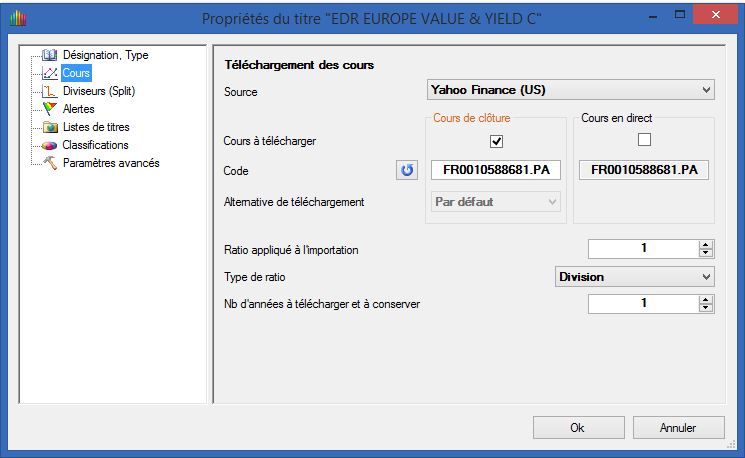Select Alertes in the left tree
The height and width of the screenshot is (458, 745).
[x=78, y=109]
